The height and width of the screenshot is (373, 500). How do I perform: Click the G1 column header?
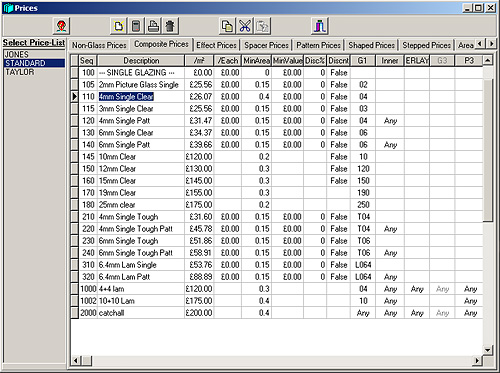363,61
